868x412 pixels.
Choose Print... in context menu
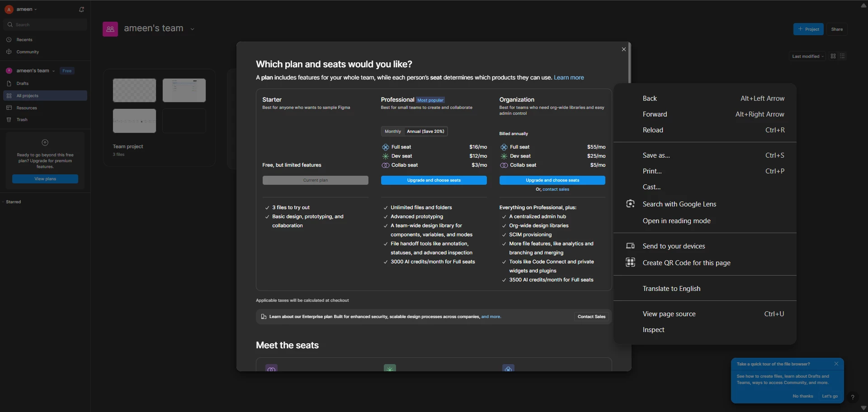[x=705, y=171]
